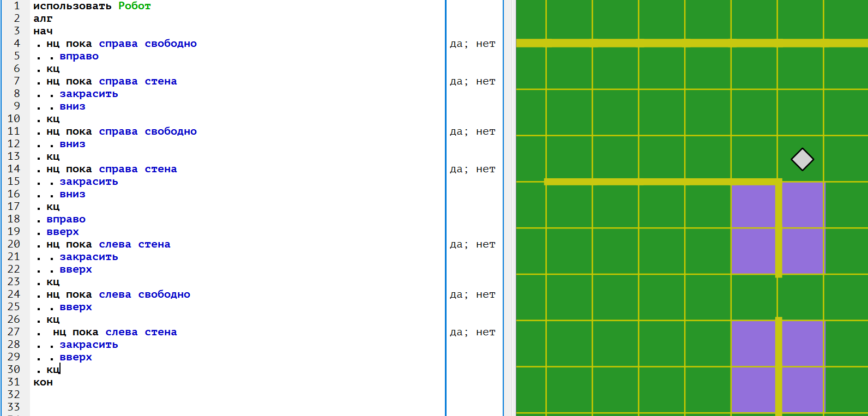Viewport: 868px width, 416px height.
Task: Click top-left purple cell of upper painted block
Action: click(x=753, y=206)
